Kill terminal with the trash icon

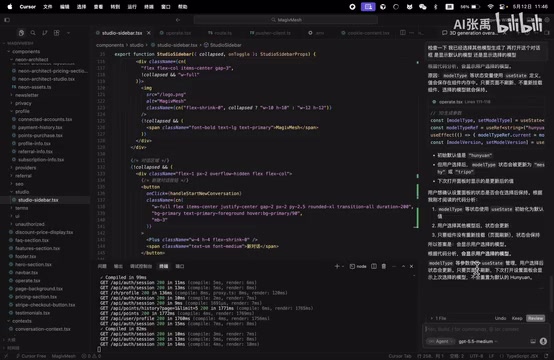[x=384, y=266]
